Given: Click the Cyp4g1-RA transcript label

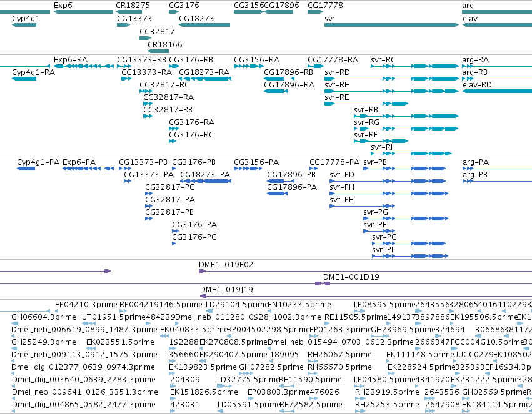Looking at the screenshot, I should [x=33, y=72].
